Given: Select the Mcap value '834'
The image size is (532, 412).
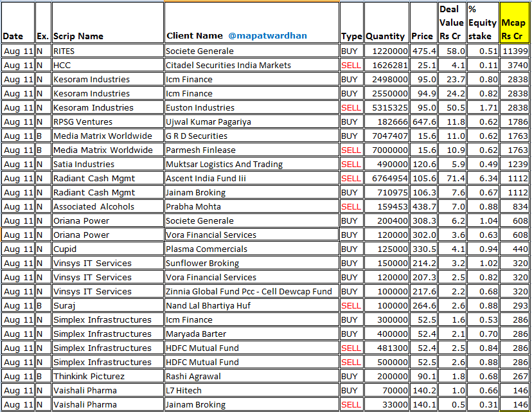Looking at the screenshot, I should 515,207.
